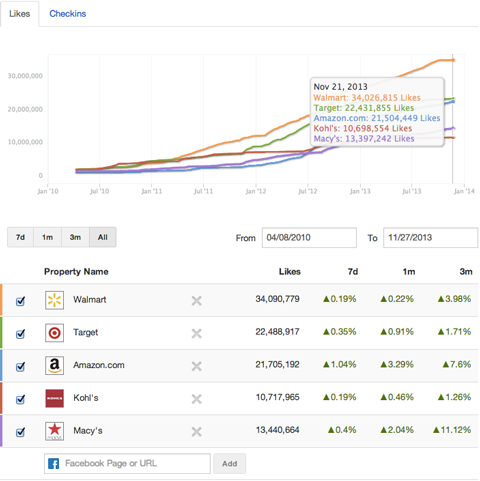
Task: Open the Amazon.com logo icon
Action: pyautogui.click(x=54, y=365)
